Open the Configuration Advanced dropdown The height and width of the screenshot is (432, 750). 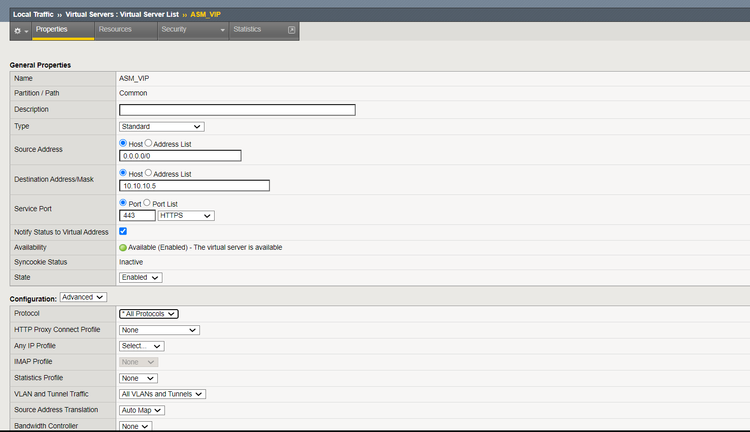83,297
